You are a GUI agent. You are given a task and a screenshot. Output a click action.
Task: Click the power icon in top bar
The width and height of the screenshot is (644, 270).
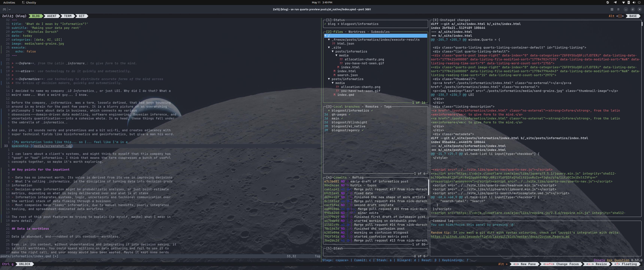pyautogui.click(x=639, y=2)
